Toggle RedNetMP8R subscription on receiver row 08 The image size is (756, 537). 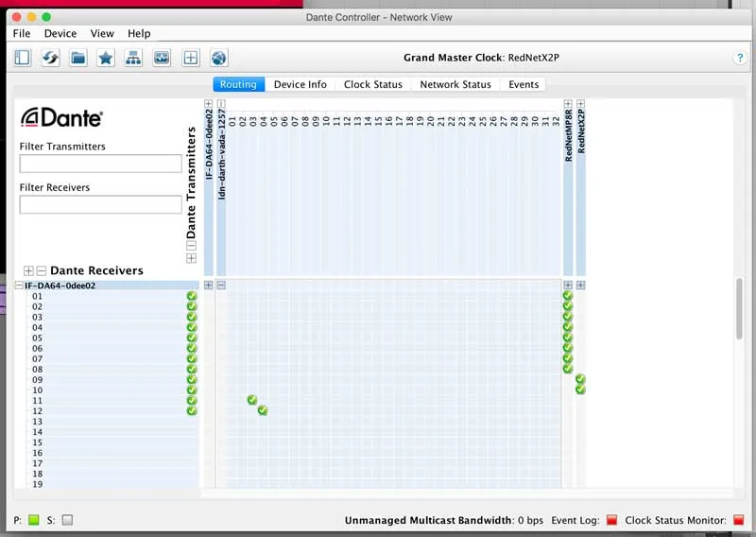point(568,369)
